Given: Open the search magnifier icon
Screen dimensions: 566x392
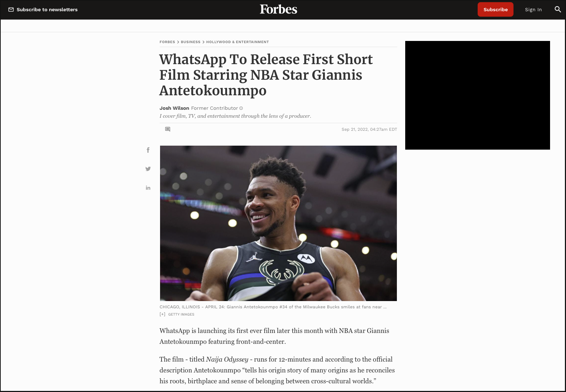Looking at the screenshot, I should [558, 9].
